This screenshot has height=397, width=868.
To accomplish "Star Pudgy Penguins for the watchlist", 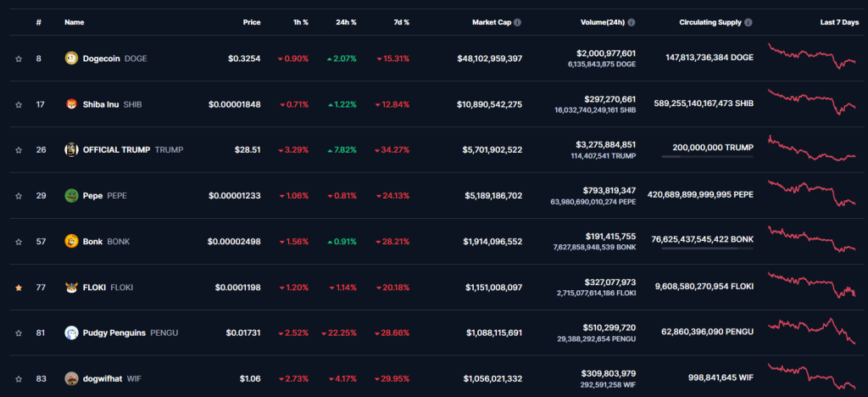I will [19, 333].
